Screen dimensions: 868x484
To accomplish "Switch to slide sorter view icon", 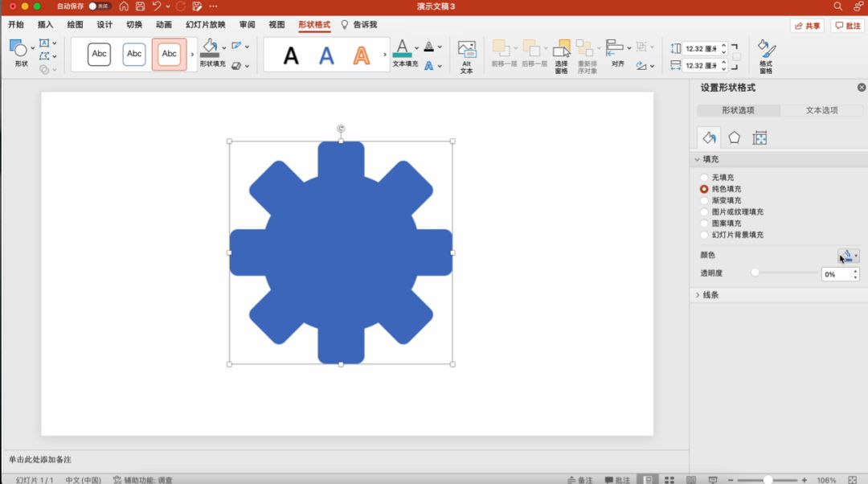I will coord(669,479).
